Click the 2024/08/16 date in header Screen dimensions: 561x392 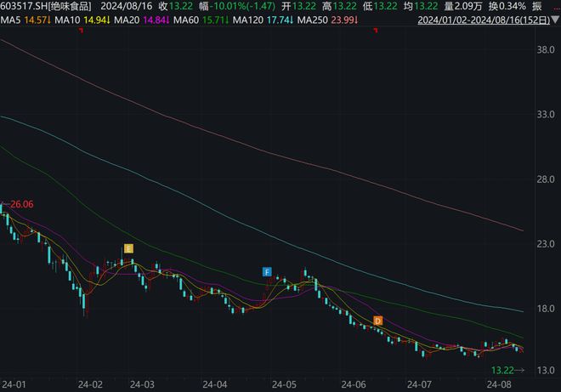(126, 6)
